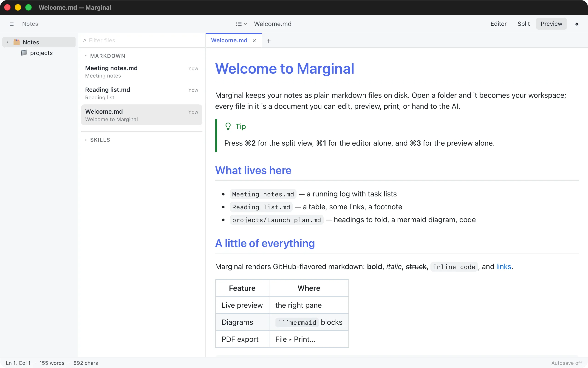The width and height of the screenshot is (588, 368).
Task: Collapse the Notes folder arrow
Action: click(8, 42)
